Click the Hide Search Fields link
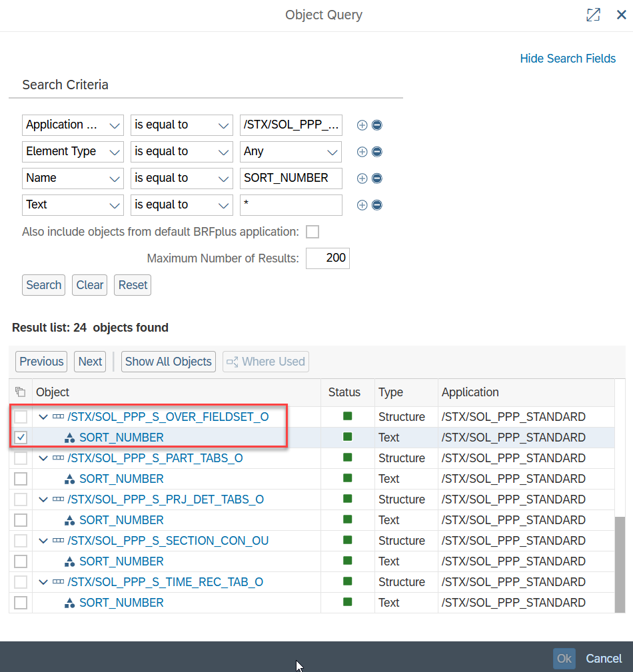Image resolution: width=633 pixels, height=672 pixels. tap(568, 59)
